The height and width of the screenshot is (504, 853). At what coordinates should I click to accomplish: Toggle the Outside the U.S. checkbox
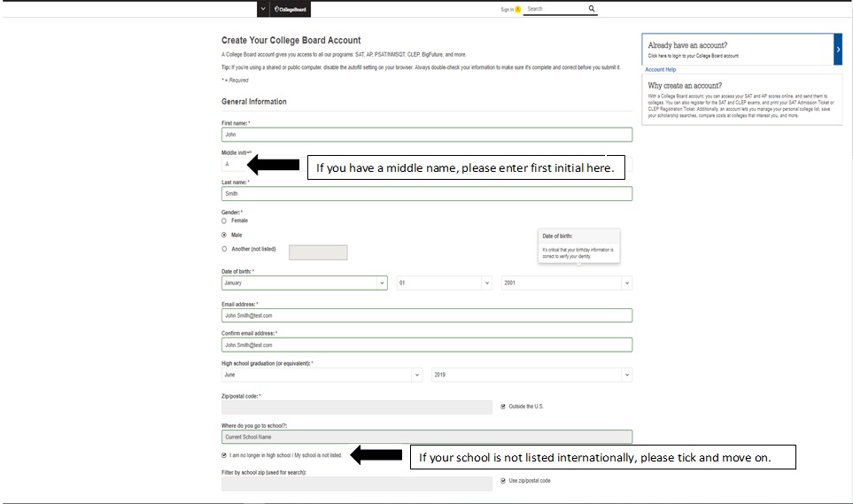(503, 407)
